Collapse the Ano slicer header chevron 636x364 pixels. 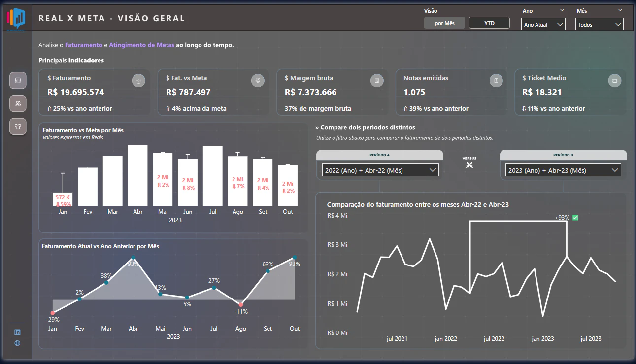[x=562, y=10]
